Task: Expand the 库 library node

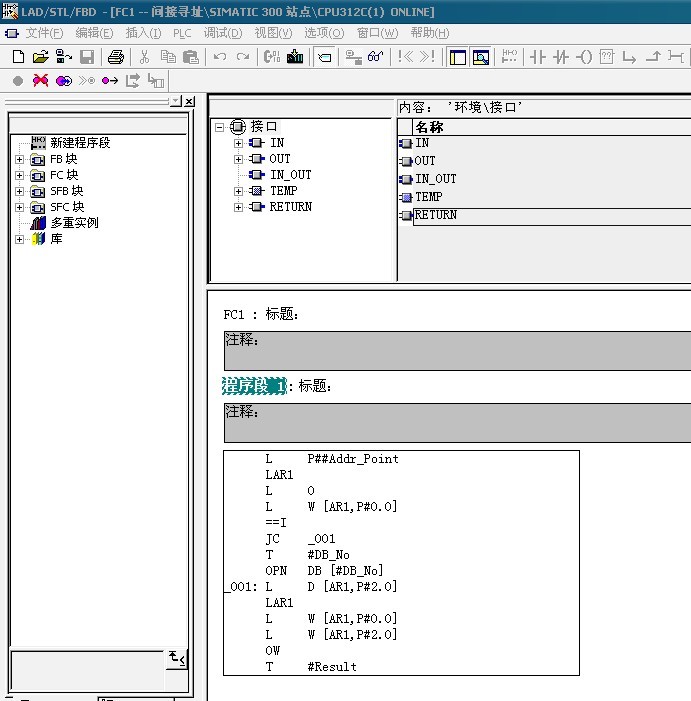Action: (x=19, y=239)
